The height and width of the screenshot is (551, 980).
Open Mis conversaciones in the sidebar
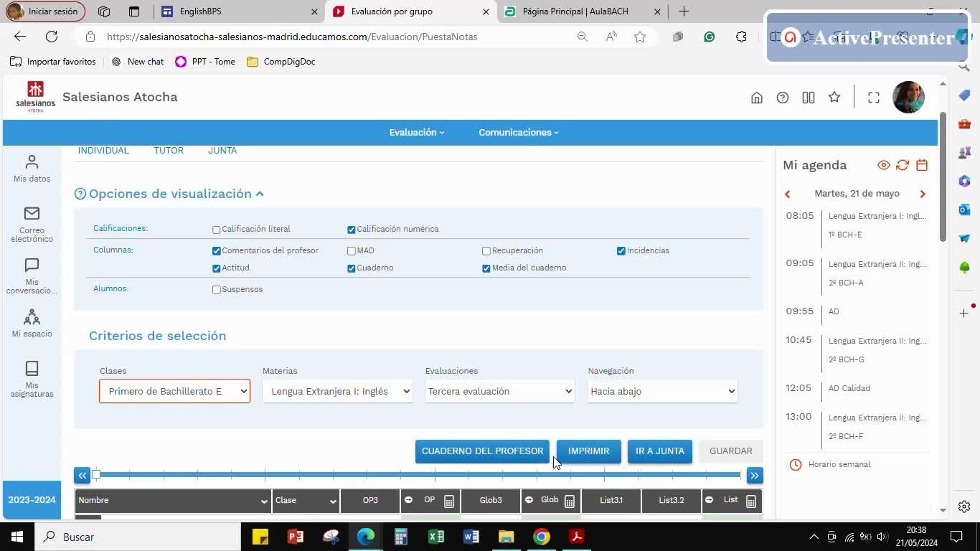click(x=32, y=276)
